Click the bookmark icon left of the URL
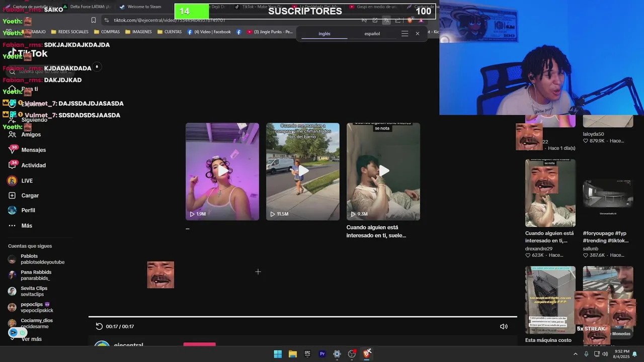This screenshot has width=644, height=362. 93,20
